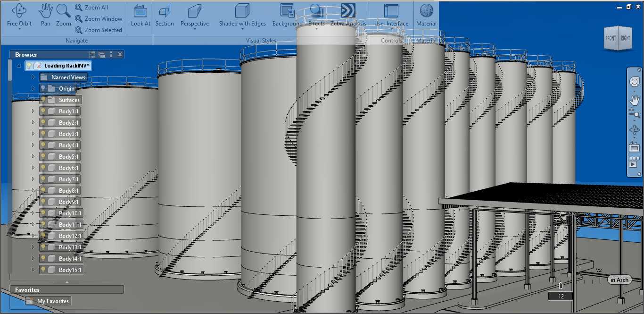Click the Look At icon on navigation bar
Viewport: 644px width, 314px height.
point(634,147)
